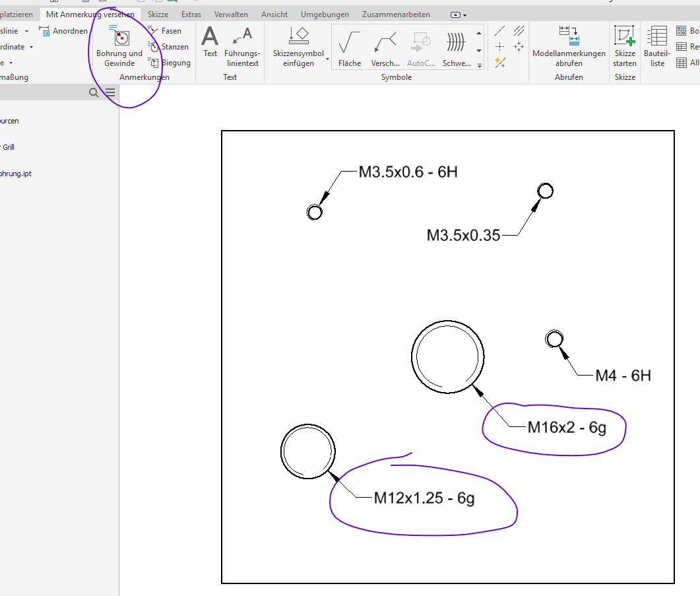The image size is (700, 596).
Task: Click the Anordnen button
Action: coord(63,31)
